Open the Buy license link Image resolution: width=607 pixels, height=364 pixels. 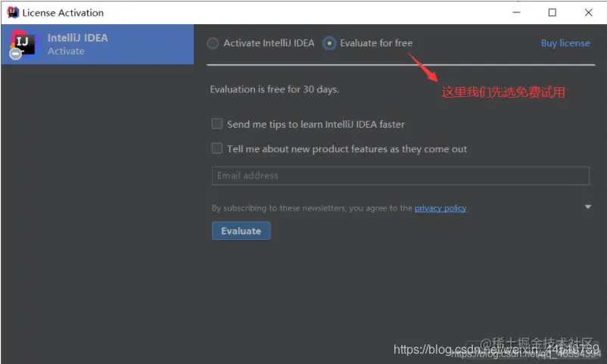click(x=565, y=43)
